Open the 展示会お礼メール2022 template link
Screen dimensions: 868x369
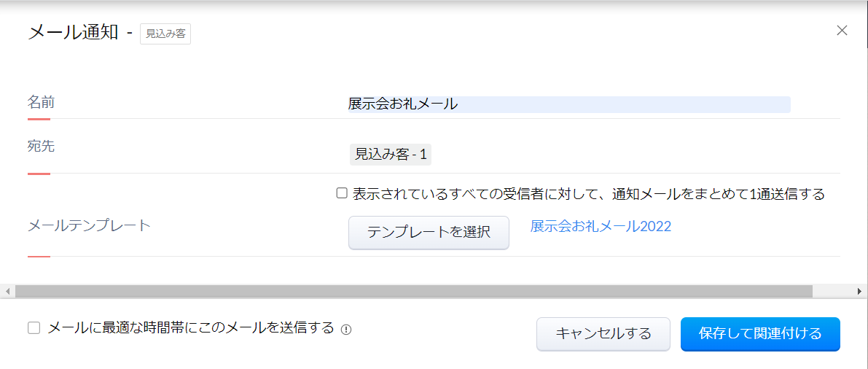(601, 226)
